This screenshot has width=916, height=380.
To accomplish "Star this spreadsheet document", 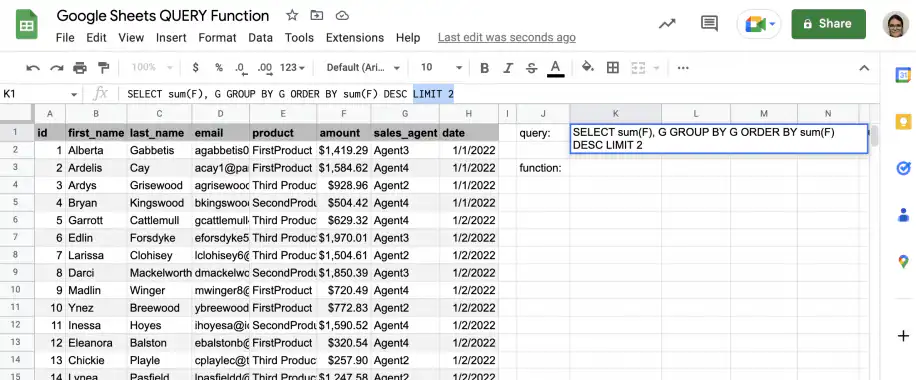I will [x=292, y=16].
